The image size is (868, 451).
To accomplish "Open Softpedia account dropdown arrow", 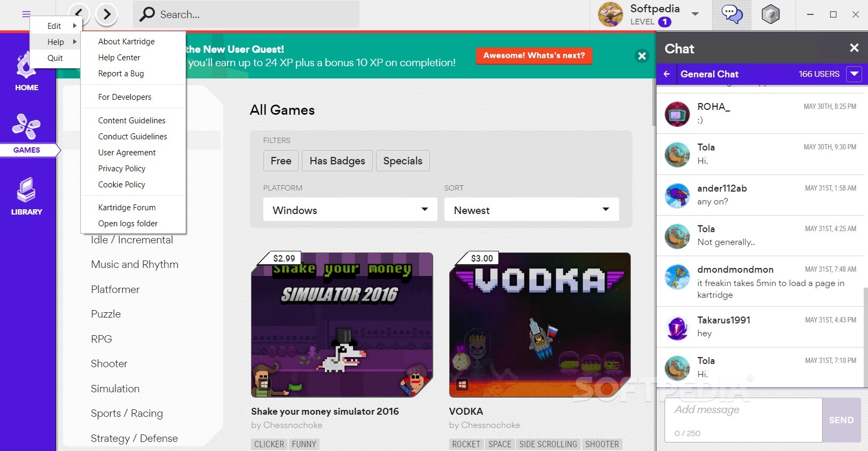I will pyautogui.click(x=695, y=14).
